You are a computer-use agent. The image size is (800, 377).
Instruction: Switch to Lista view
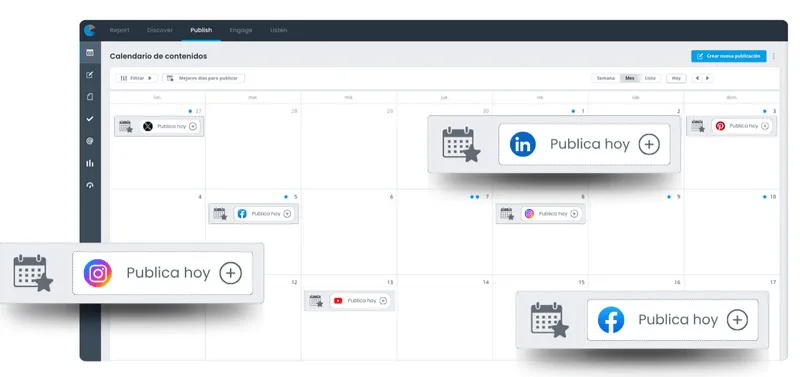click(650, 78)
